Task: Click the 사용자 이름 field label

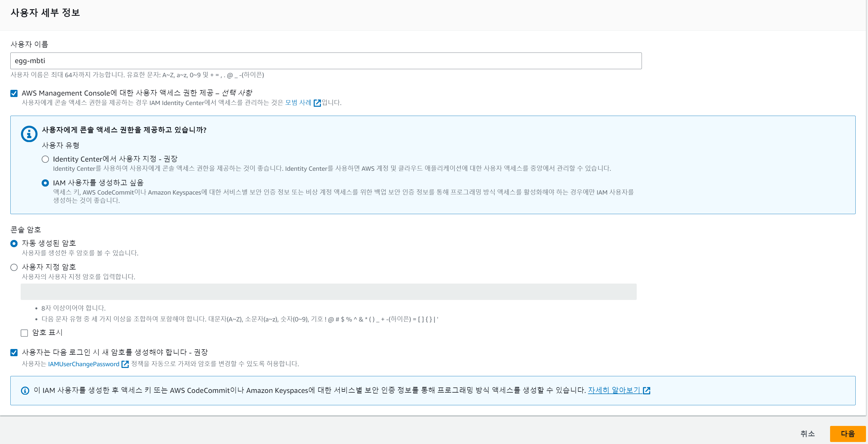Action: click(29, 44)
